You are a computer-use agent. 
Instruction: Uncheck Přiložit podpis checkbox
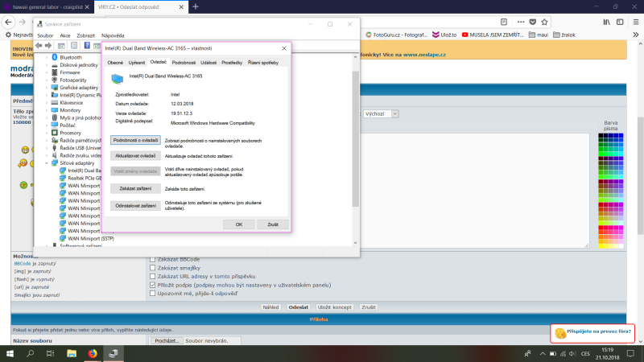click(152, 285)
